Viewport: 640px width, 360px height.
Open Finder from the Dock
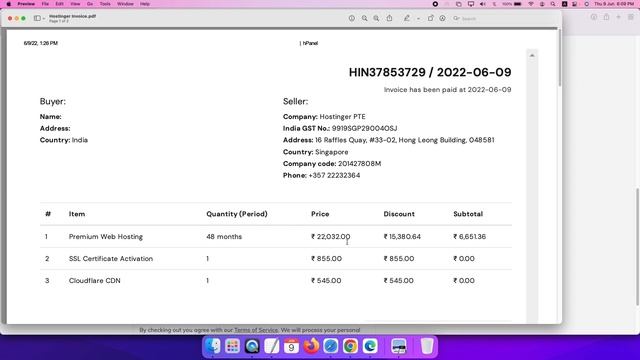click(213, 346)
